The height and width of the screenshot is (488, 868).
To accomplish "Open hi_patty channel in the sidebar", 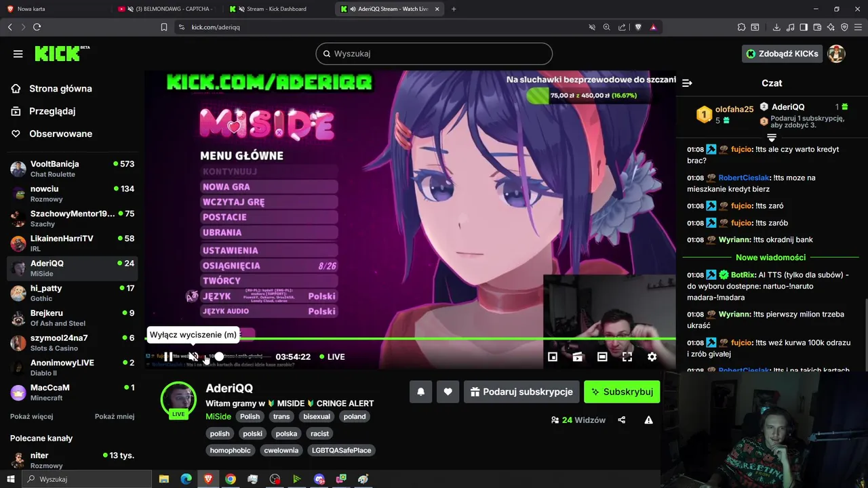I will tap(72, 293).
